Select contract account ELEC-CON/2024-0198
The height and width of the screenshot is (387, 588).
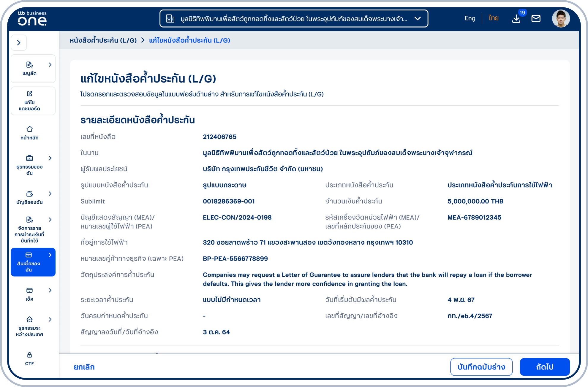point(237,217)
